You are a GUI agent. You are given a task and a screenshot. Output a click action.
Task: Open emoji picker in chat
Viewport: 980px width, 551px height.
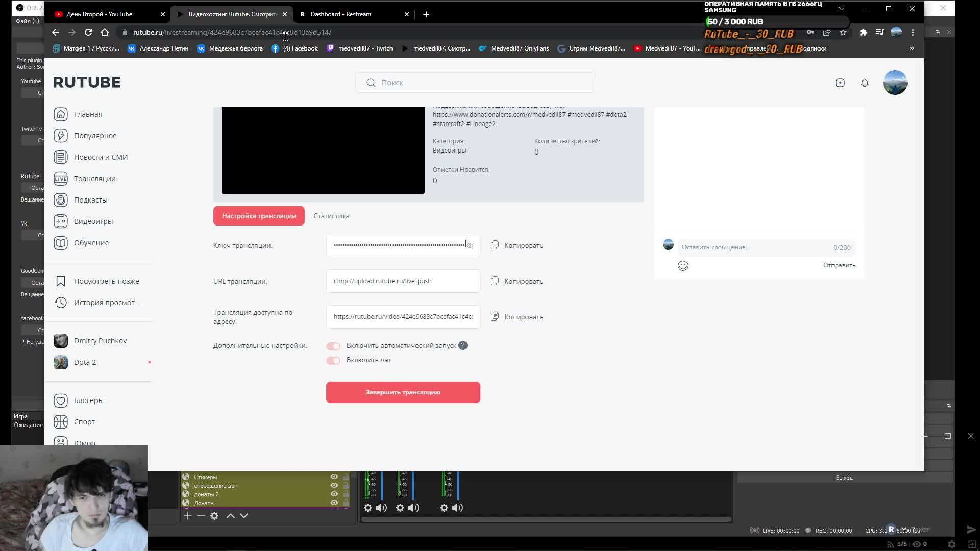[683, 266]
